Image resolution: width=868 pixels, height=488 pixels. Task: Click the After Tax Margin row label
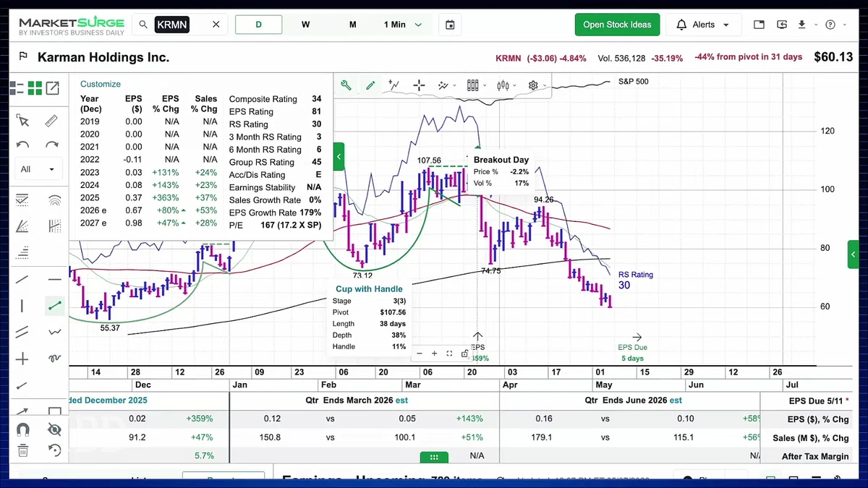pos(815,456)
